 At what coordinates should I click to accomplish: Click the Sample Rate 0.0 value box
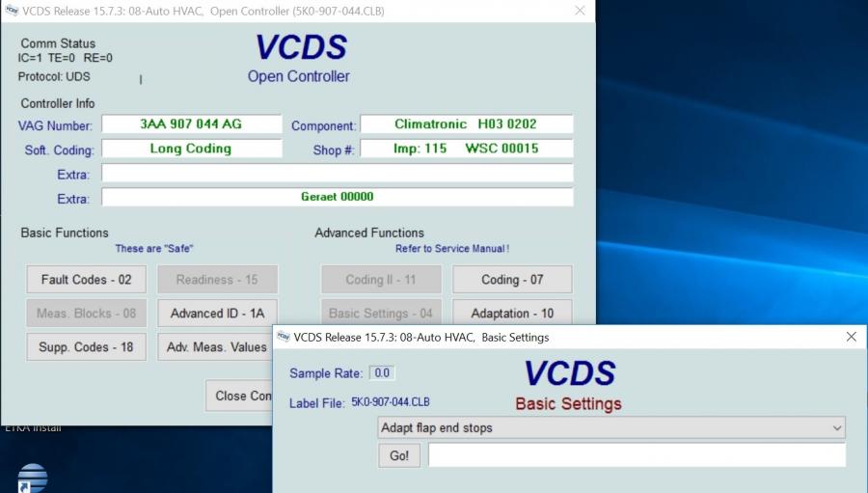(x=382, y=372)
